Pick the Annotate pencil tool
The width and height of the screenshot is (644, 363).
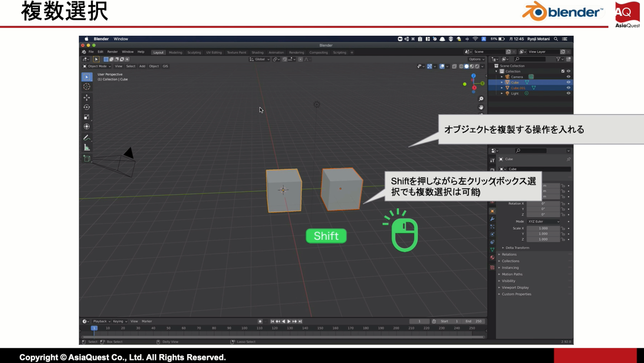[x=87, y=138]
